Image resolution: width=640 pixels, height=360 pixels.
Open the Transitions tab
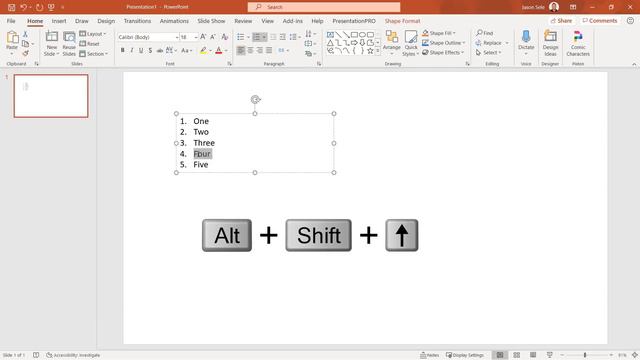137,21
